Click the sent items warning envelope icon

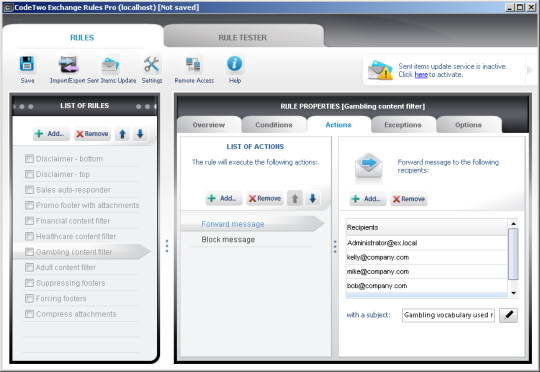[x=380, y=70]
